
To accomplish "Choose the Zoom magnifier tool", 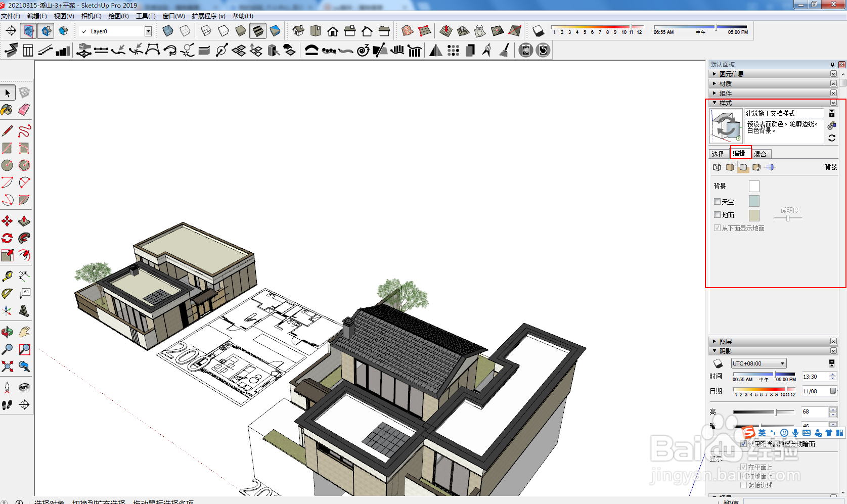I will pyautogui.click(x=7, y=349).
